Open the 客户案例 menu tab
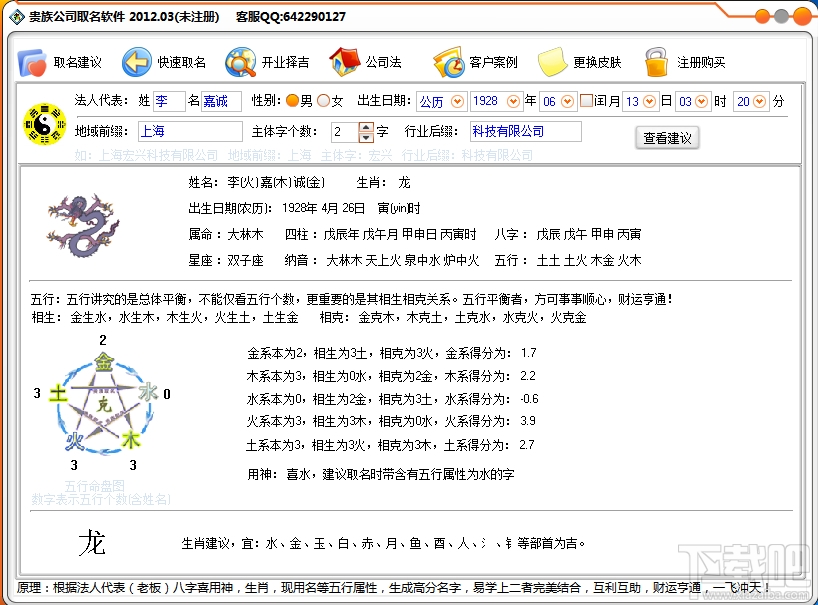 coord(493,63)
